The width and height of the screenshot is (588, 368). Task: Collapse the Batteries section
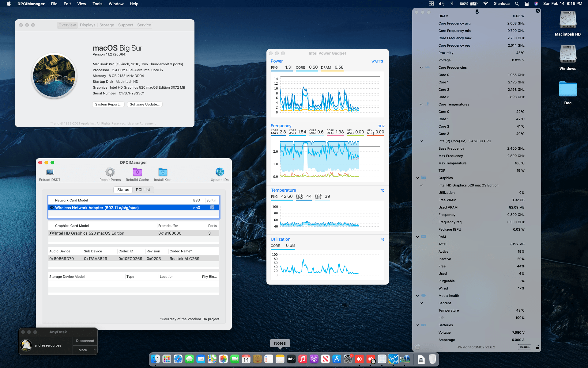coord(417,325)
